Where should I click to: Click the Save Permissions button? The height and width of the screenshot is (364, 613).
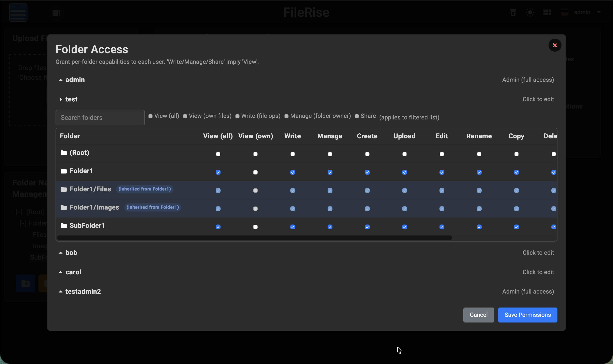(527, 315)
